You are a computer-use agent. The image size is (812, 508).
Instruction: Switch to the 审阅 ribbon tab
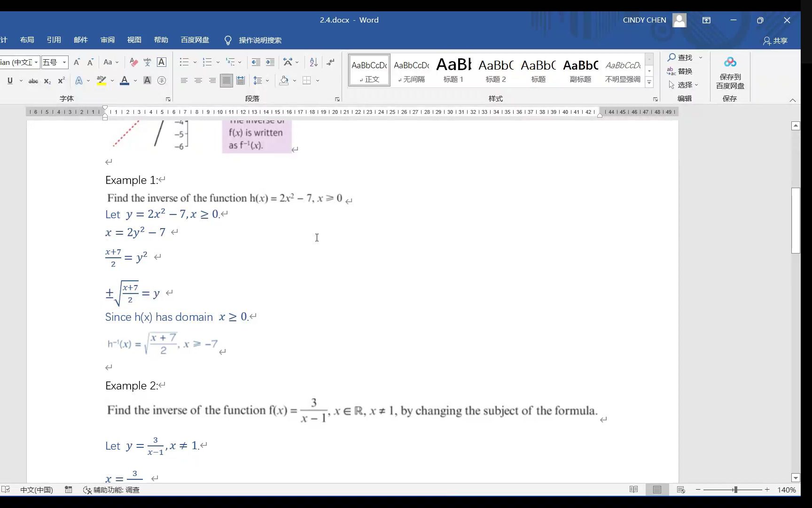coord(107,40)
